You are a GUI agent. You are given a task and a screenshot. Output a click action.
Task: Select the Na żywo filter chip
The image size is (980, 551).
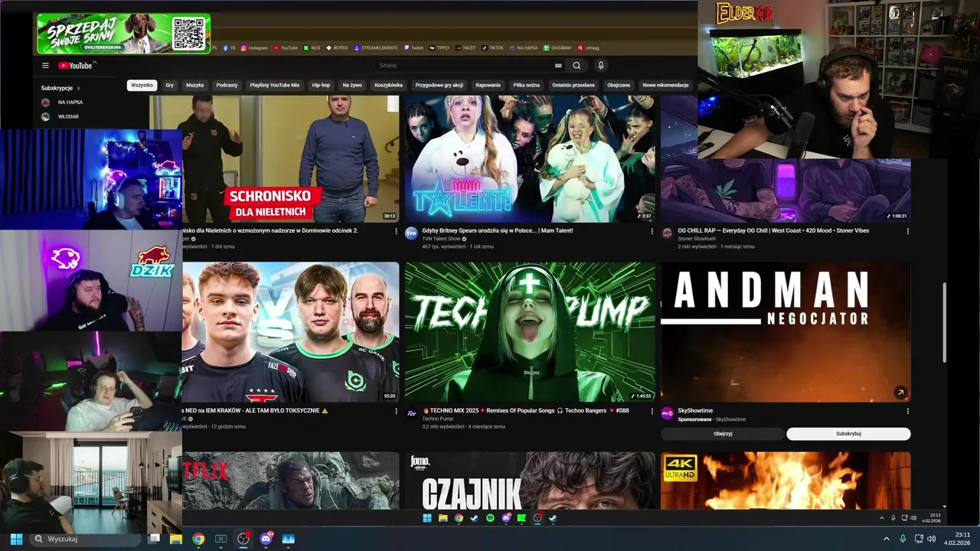[352, 85]
